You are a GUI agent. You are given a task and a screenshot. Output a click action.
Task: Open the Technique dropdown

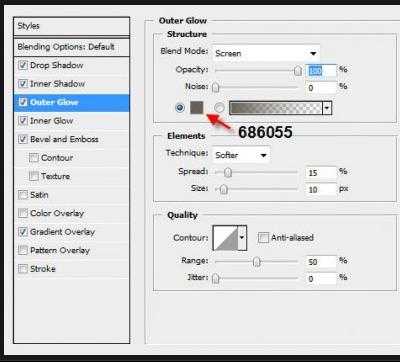click(241, 155)
